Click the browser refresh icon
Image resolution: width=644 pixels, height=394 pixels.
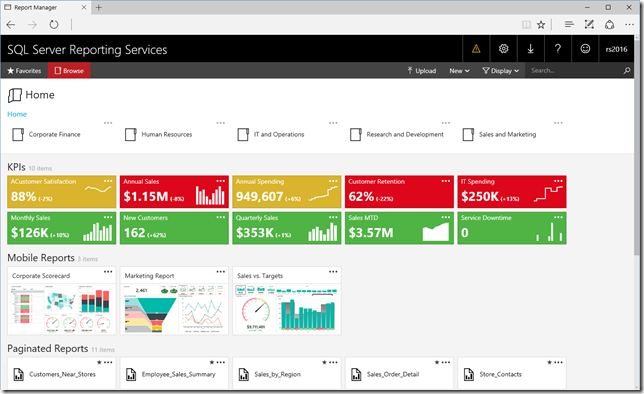[54, 25]
